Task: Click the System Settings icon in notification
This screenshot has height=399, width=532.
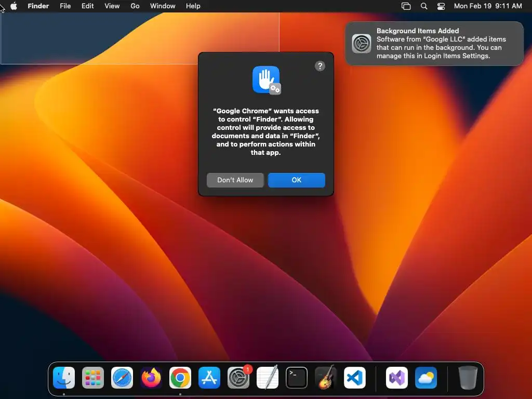Action: click(362, 44)
